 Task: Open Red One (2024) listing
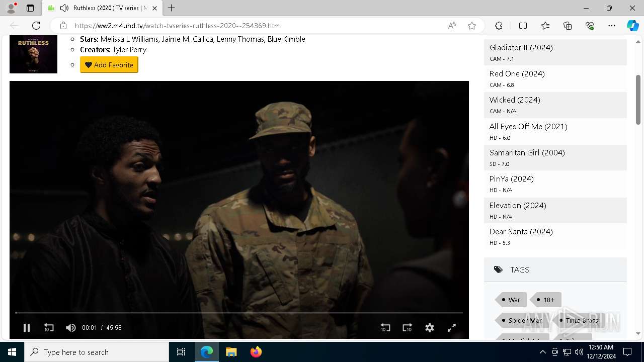tap(555, 78)
